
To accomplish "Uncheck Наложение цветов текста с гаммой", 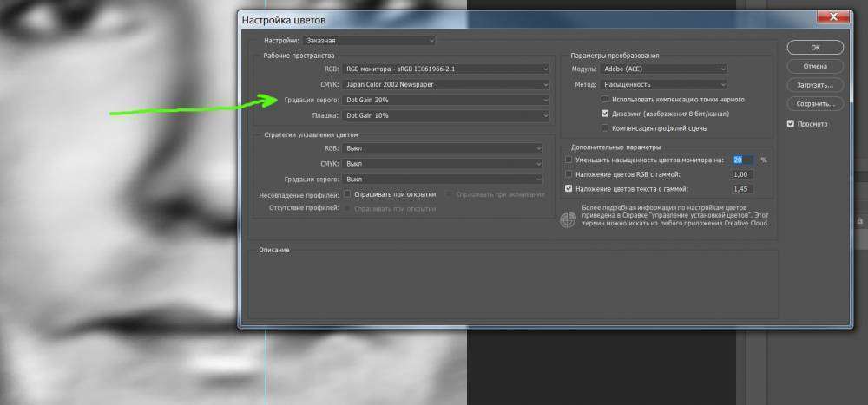I will tap(569, 188).
